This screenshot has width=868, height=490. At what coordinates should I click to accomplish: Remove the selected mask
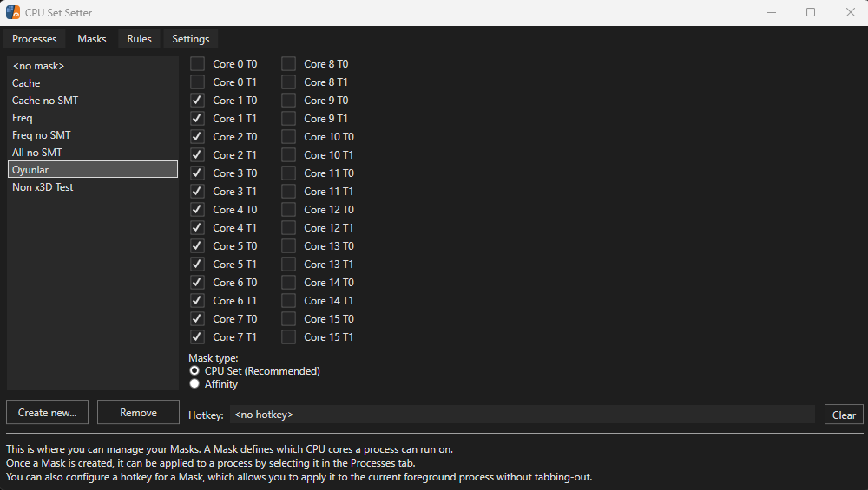tap(138, 412)
